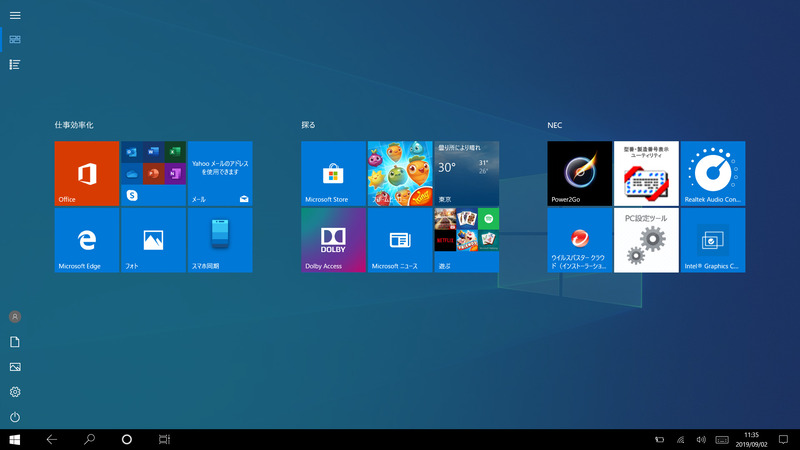Open the Task View button
The image size is (800, 450).
coord(164,440)
